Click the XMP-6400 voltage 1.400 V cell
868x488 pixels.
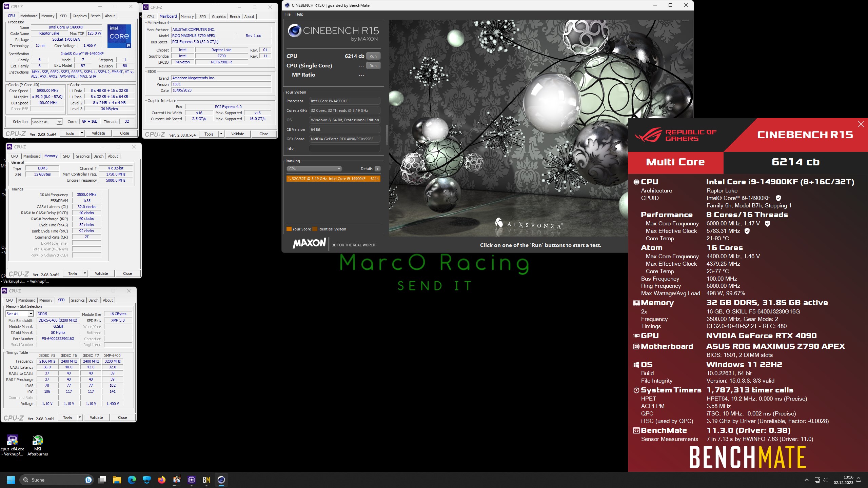(x=113, y=404)
